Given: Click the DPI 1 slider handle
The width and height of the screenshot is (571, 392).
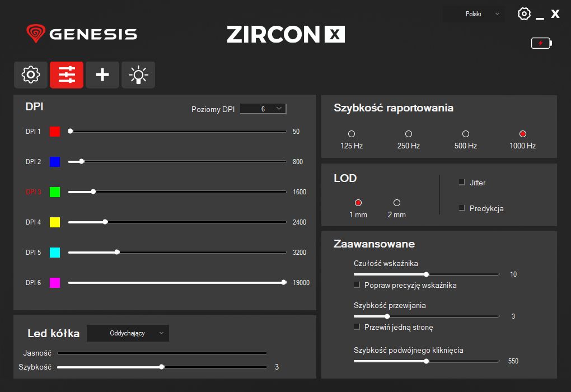Looking at the screenshot, I should click(71, 131).
